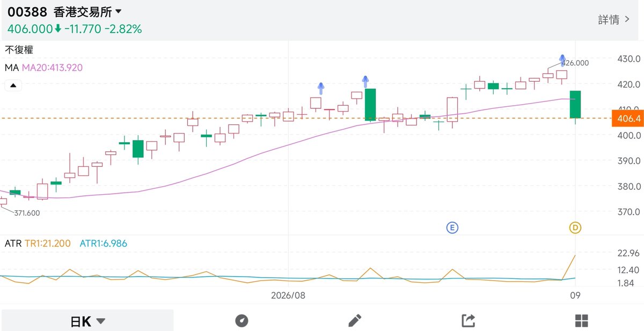Click the 371.600 low price annotation
Screen dimensions: 644x331
point(27,213)
